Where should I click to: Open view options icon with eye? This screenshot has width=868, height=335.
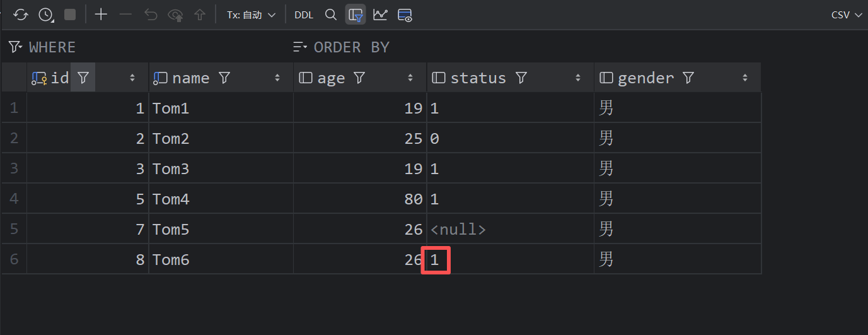[x=405, y=15]
